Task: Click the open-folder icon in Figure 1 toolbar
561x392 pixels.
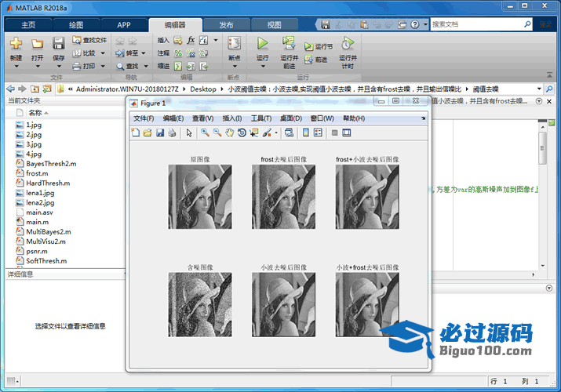Action: pyautogui.click(x=148, y=133)
